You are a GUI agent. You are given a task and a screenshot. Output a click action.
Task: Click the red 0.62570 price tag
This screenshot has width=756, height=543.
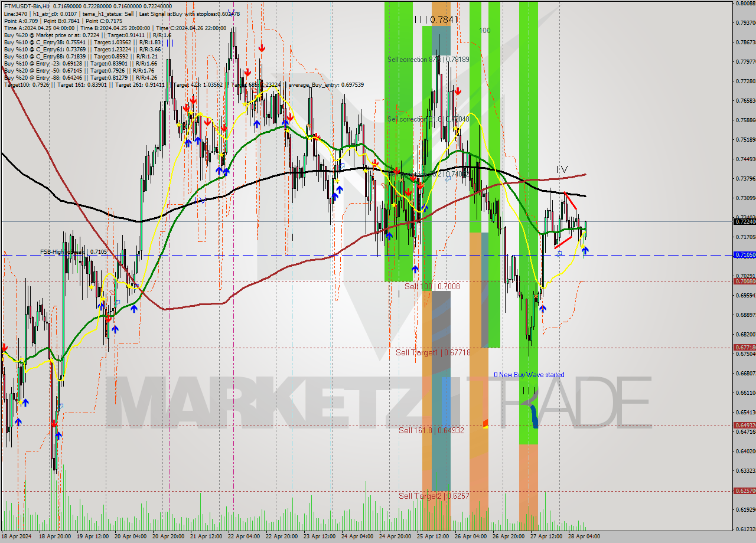(744, 491)
